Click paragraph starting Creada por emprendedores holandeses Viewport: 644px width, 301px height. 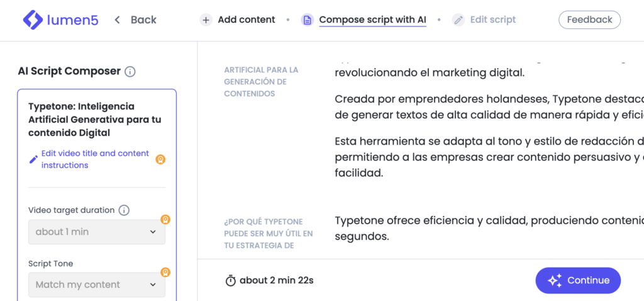489,108
